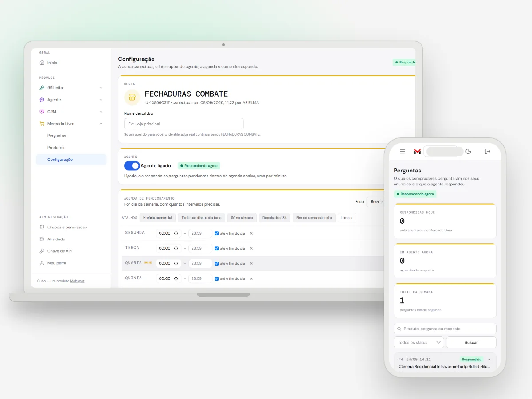Apply the 'Horário comercial' shortcut

(157, 218)
